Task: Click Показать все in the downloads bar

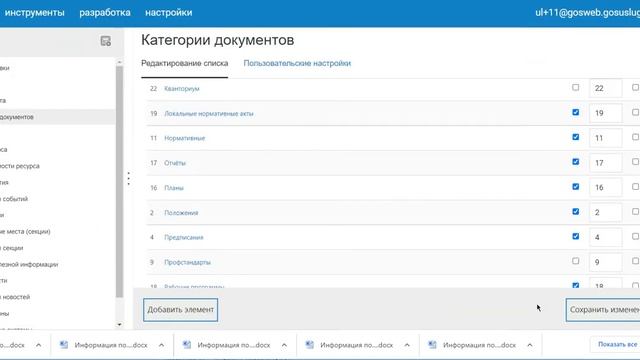Action: [x=617, y=344]
